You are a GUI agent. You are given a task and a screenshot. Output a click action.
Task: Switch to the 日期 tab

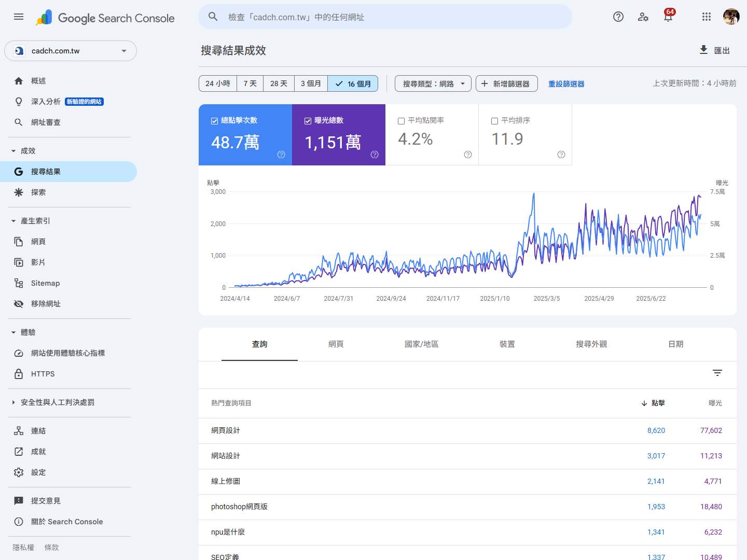(675, 344)
